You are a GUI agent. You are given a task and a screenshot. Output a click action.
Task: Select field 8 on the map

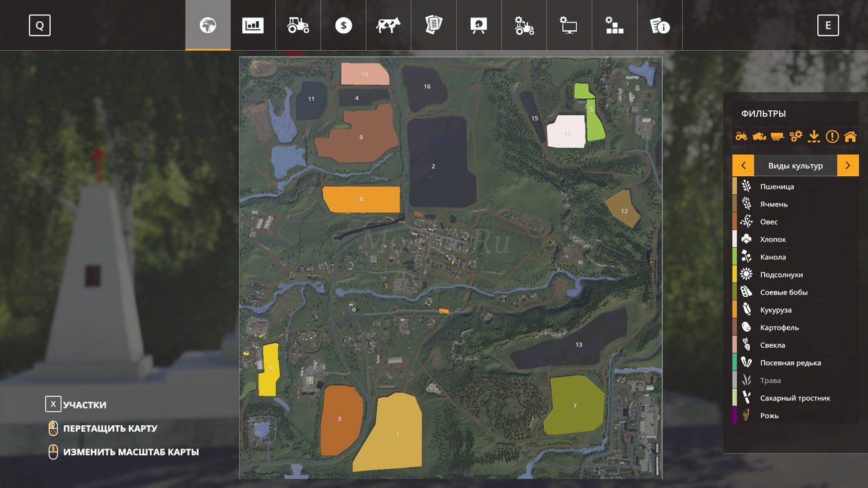tap(362, 199)
